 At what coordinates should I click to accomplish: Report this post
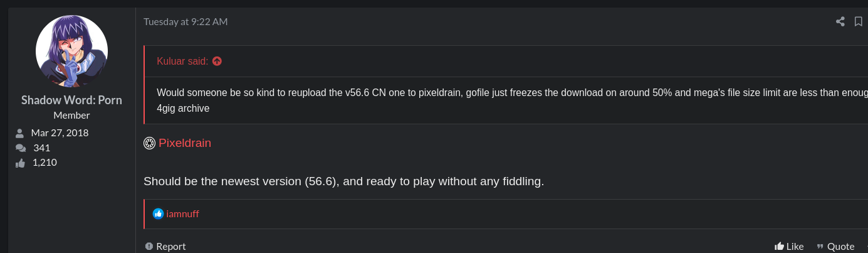click(165, 246)
